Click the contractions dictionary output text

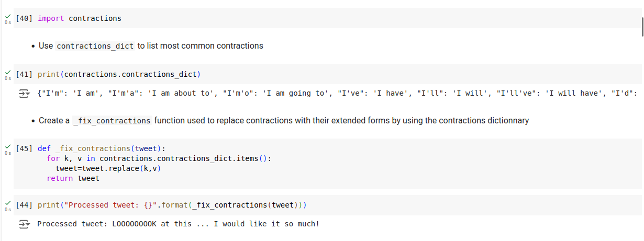[335, 94]
